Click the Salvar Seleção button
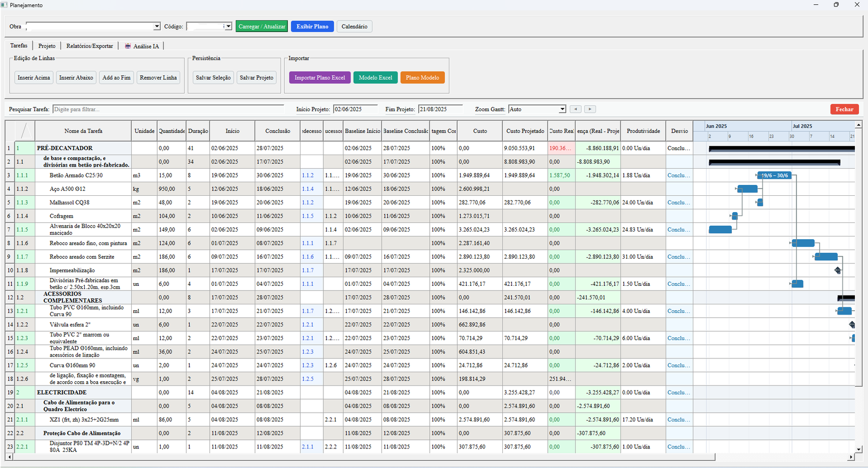 tap(213, 78)
